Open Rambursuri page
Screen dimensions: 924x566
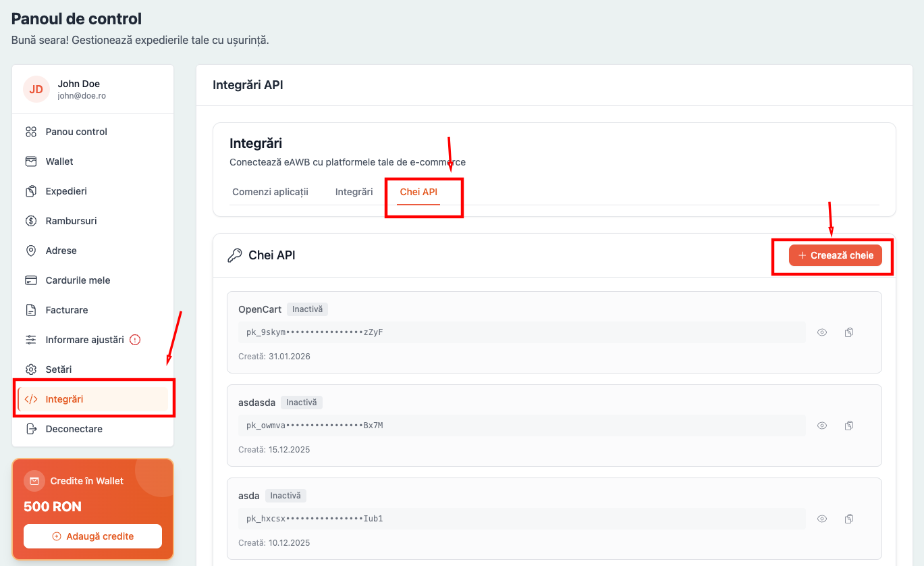click(x=93, y=221)
